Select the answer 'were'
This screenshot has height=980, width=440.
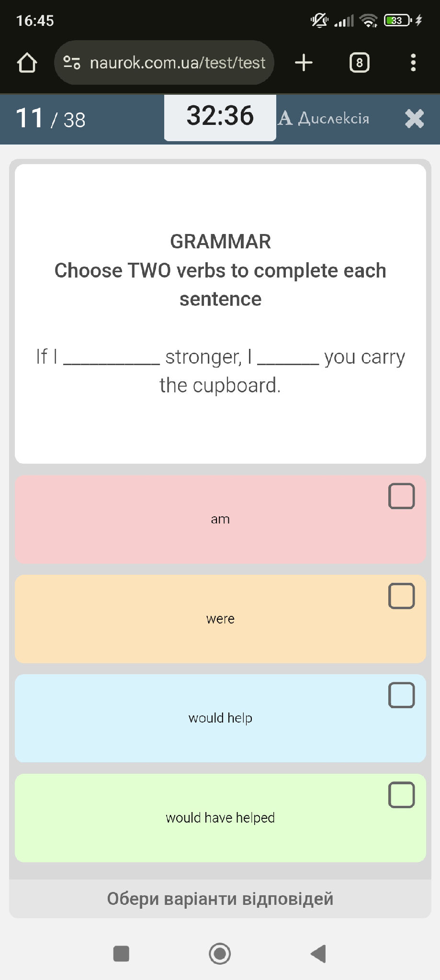(220, 619)
